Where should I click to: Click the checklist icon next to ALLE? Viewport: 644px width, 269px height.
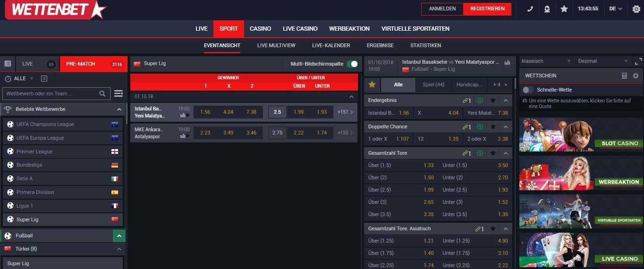pos(44,79)
